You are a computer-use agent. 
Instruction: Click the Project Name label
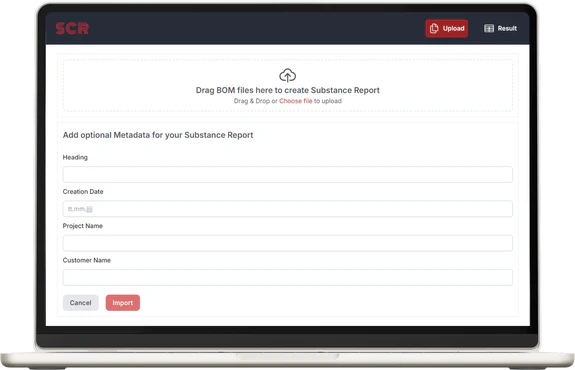(83, 226)
